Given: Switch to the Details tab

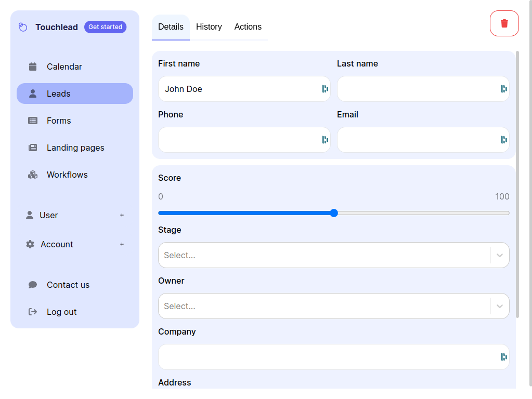Looking at the screenshot, I should 171,27.
